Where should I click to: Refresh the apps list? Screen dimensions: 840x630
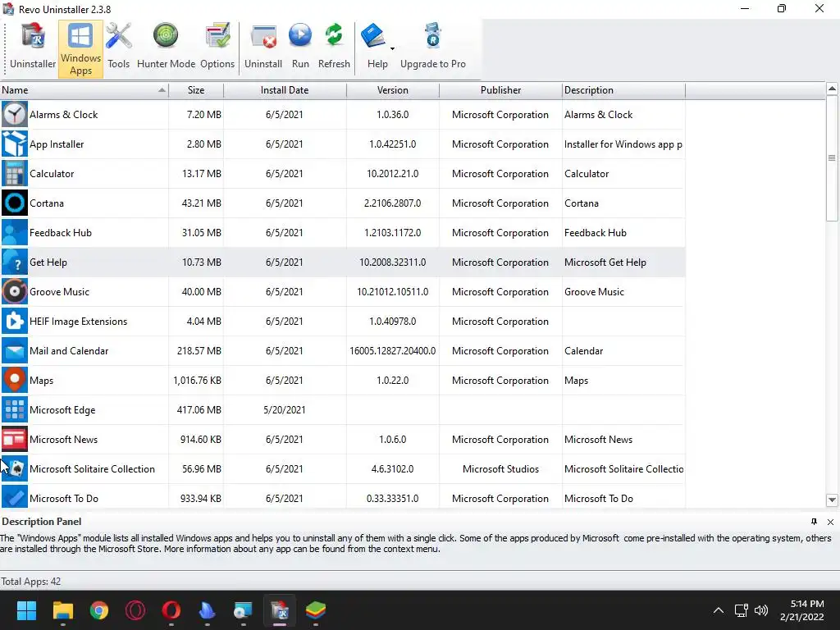click(334, 47)
